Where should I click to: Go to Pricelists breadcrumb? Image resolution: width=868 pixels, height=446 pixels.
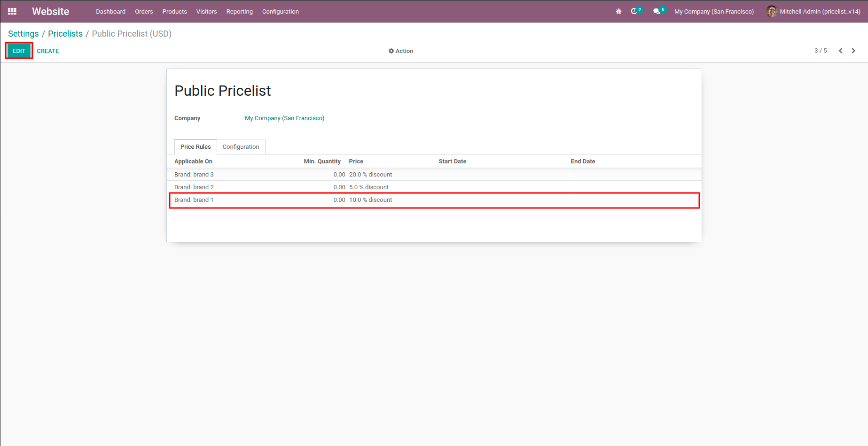pos(65,34)
